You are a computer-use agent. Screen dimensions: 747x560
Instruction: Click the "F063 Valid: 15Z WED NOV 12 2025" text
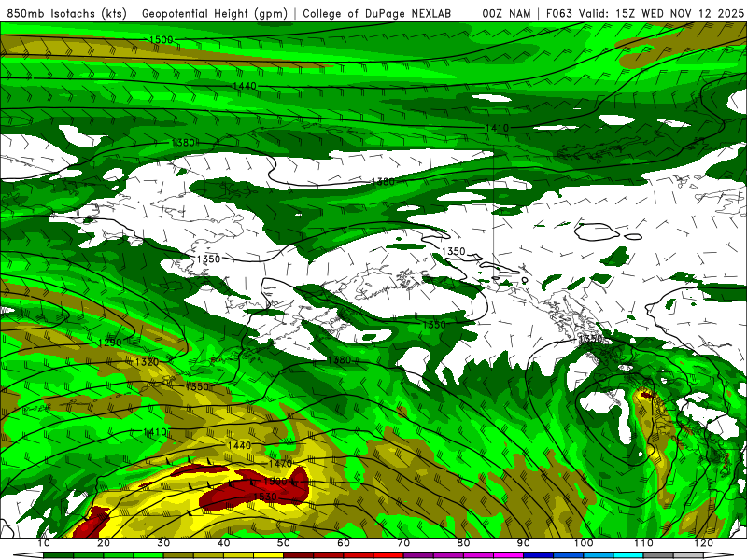[645, 13]
